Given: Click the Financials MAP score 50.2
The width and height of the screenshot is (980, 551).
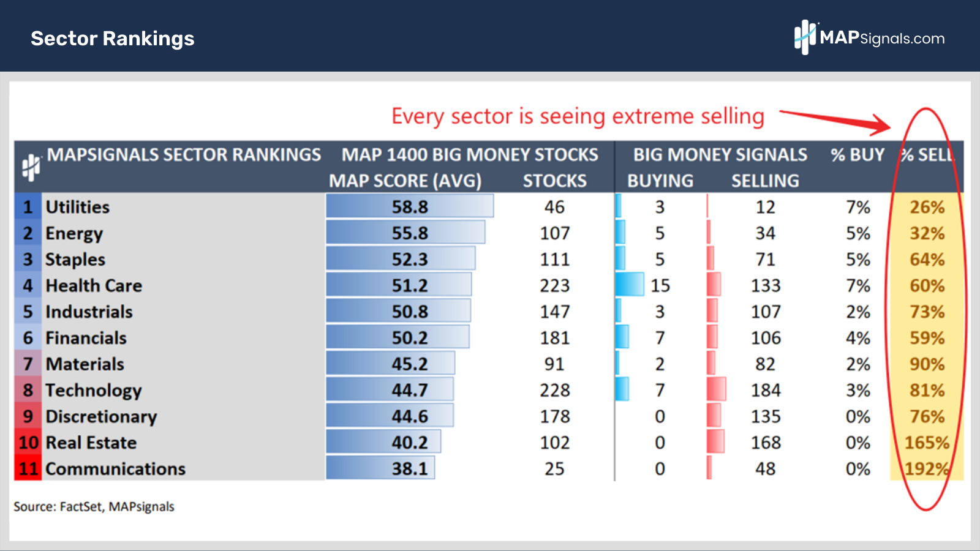Looking at the screenshot, I should coord(410,338).
